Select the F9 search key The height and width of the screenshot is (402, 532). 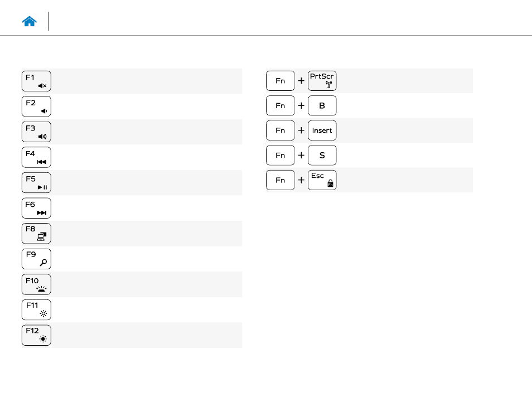(36, 259)
